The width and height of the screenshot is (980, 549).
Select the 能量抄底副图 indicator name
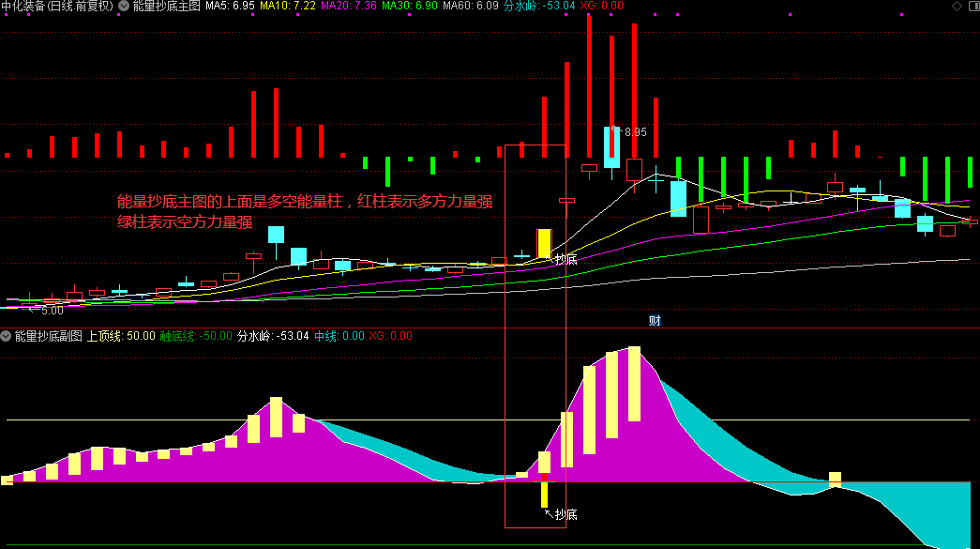48,336
